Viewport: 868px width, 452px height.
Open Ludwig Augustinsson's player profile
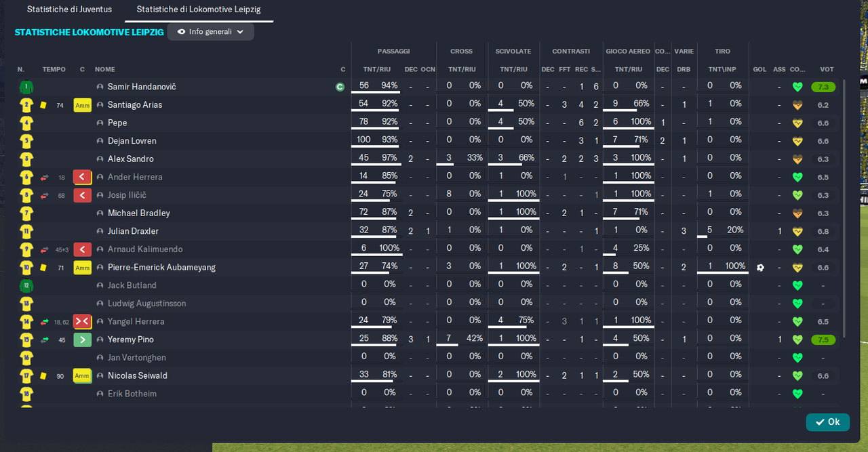pyautogui.click(x=146, y=304)
